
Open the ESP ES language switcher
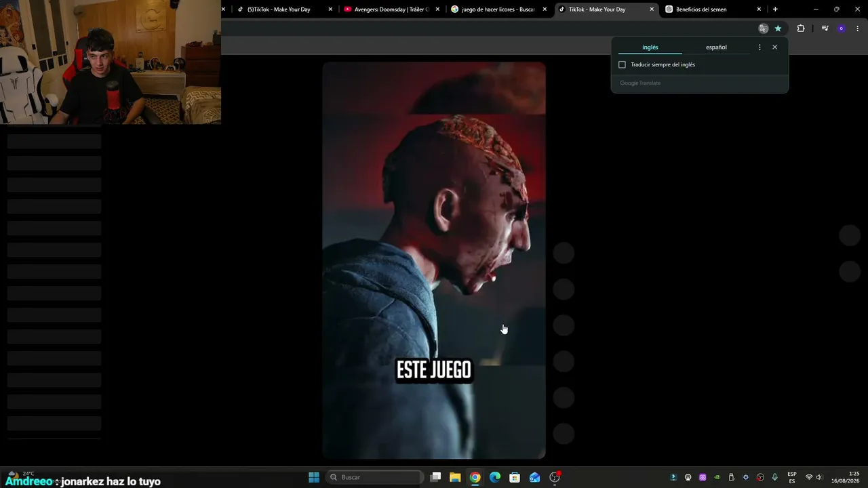pos(792,477)
